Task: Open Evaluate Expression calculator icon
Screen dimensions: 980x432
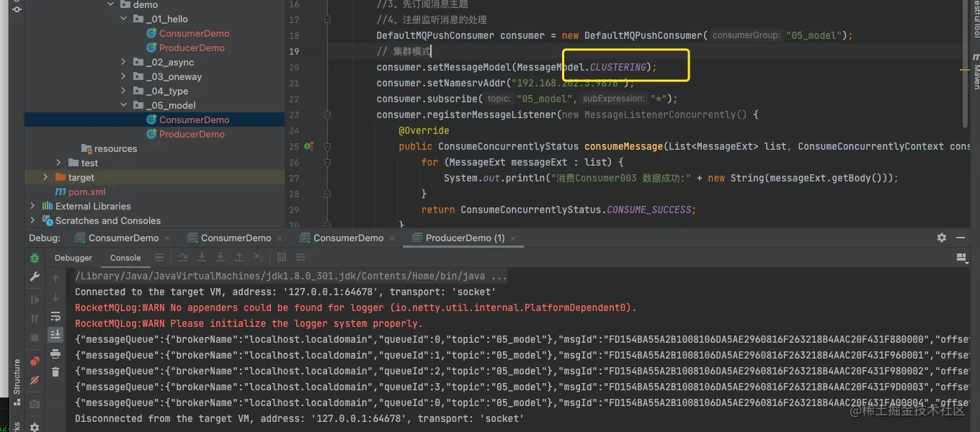Action: (282, 258)
